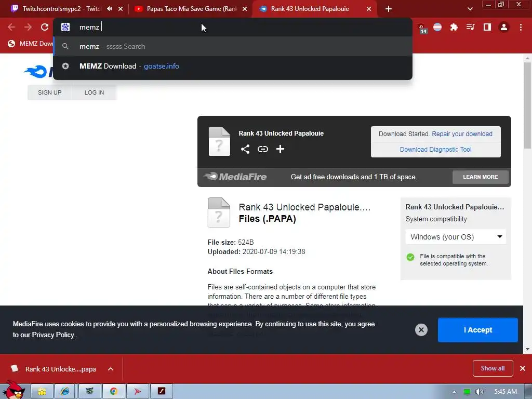The image size is (532, 399).
Task: Select the MEMZ Download goatse.info suggestion
Action: [233, 66]
